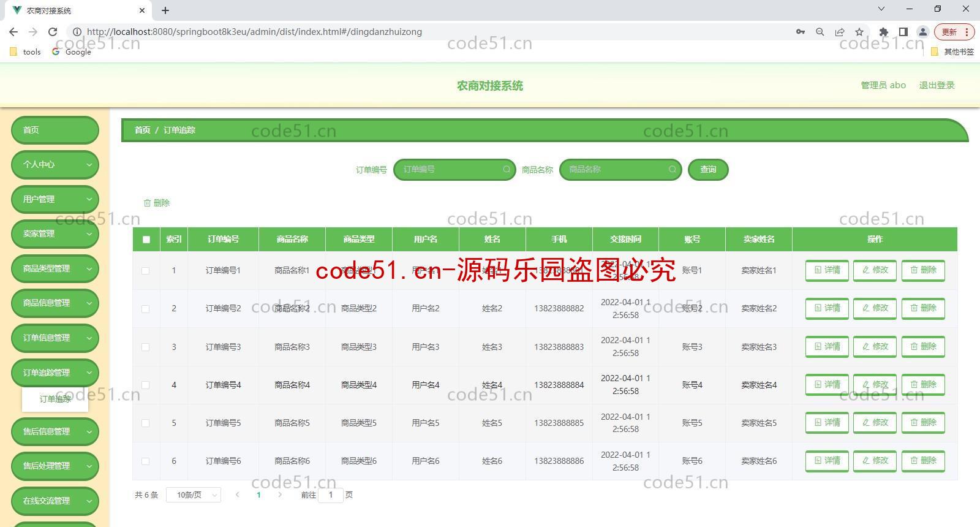View 详情 for the 订单编号2 row
Image resolution: width=980 pixels, height=527 pixels.
(827, 308)
